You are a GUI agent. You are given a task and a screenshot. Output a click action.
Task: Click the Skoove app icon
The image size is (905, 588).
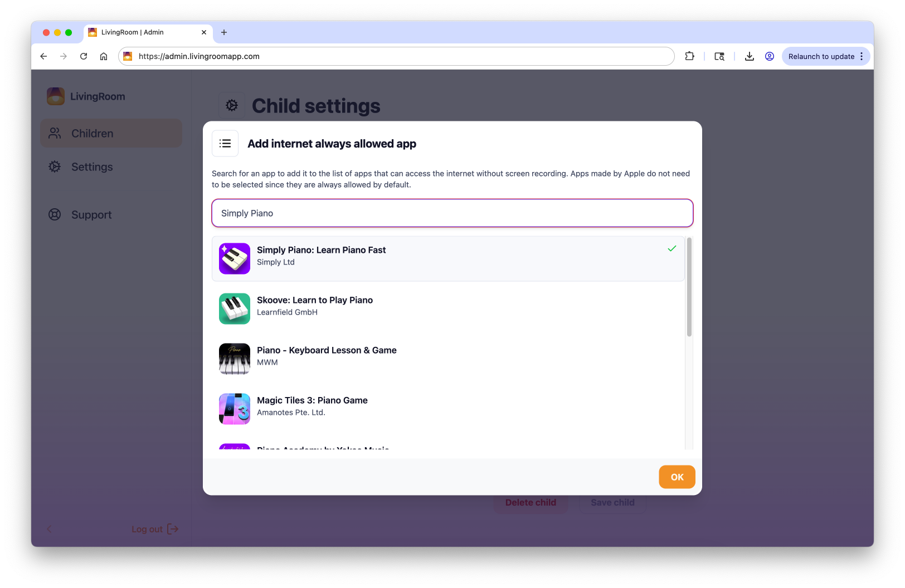click(235, 308)
